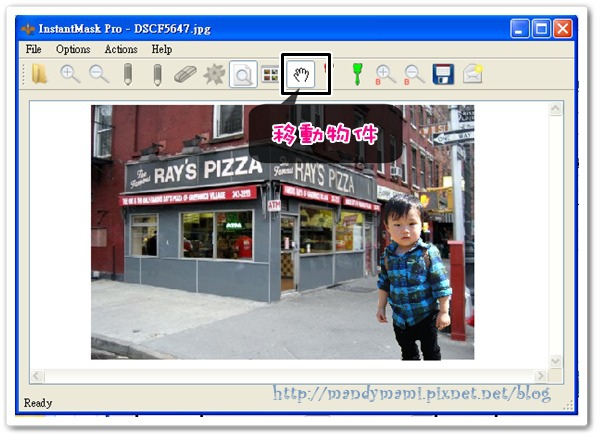Save result with the floppy disk icon
The width and height of the screenshot is (600, 438).
coord(443,74)
